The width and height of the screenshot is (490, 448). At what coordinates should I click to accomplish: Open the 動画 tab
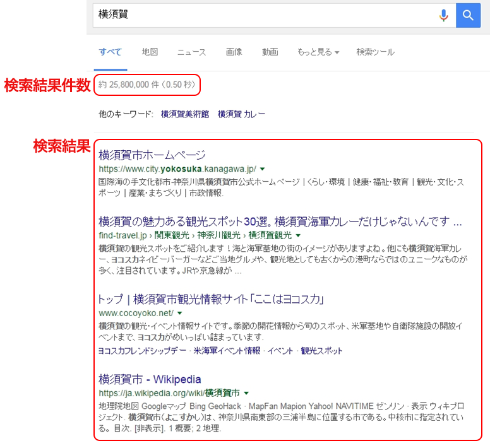tap(270, 52)
